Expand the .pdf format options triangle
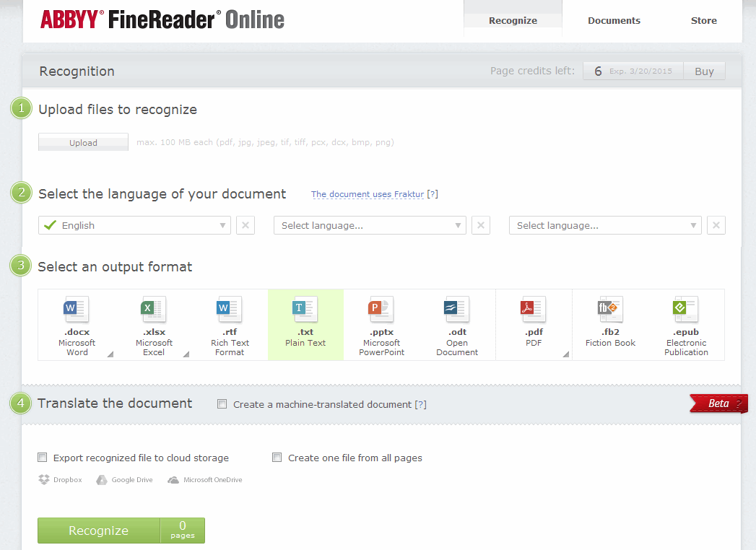The width and height of the screenshot is (756, 550). click(566, 354)
